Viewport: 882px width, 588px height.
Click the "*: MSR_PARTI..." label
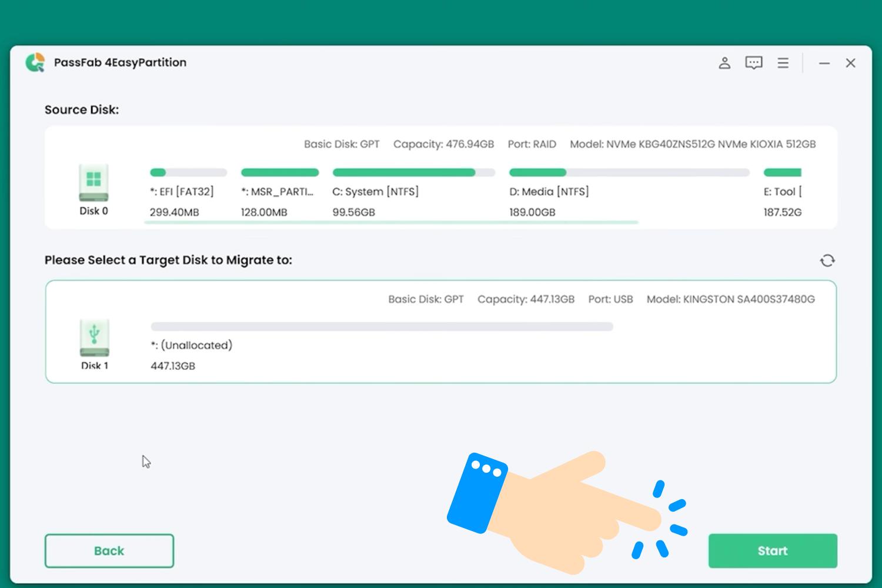(278, 192)
